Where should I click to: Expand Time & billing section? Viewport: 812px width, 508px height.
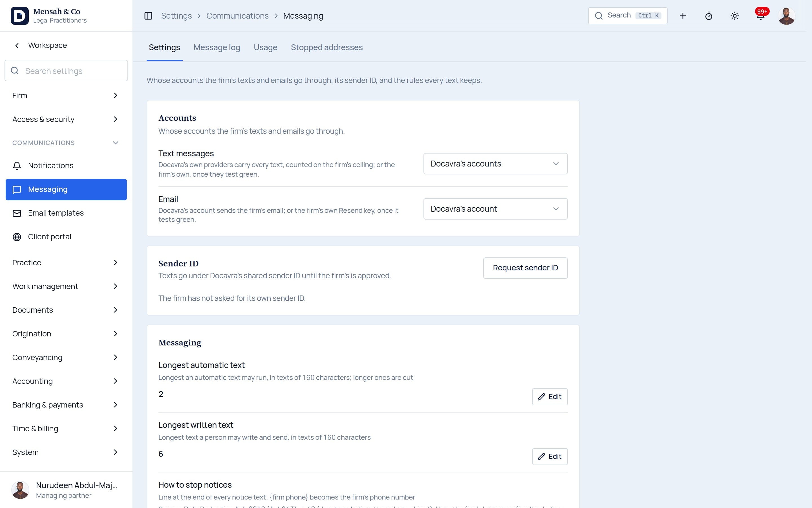pos(66,428)
